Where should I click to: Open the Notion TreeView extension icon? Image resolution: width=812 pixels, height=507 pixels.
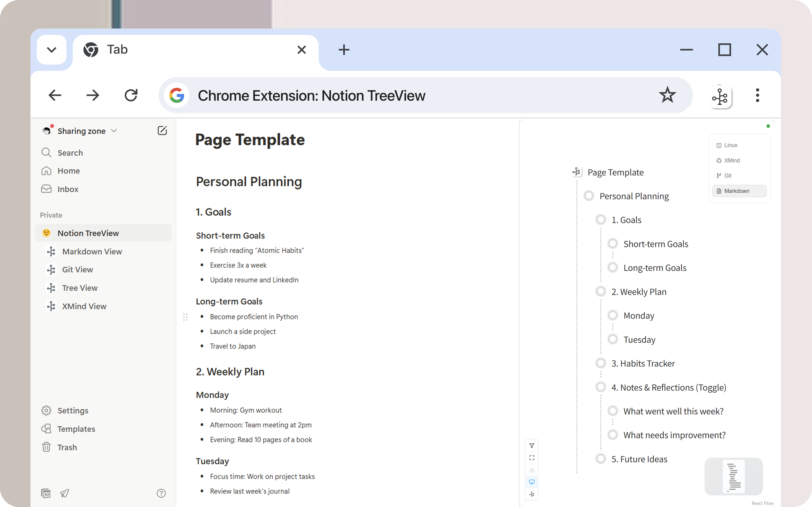[x=720, y=97]
